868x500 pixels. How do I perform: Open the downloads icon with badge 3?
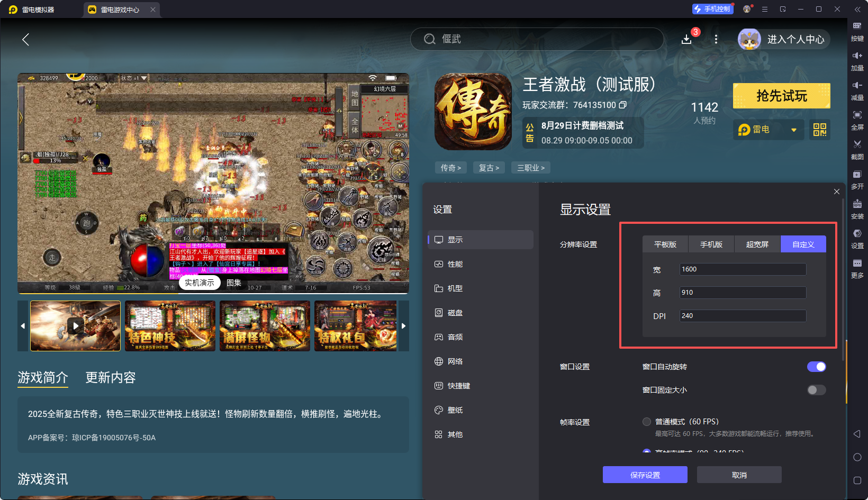coord(686,39)
